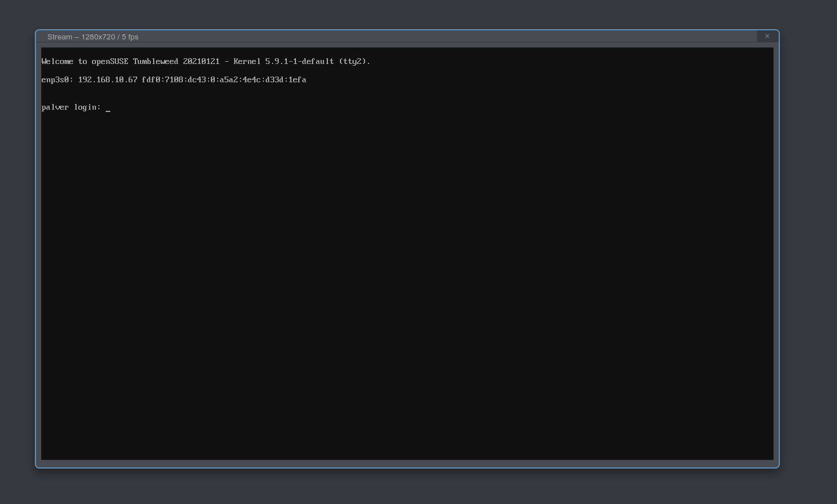The image size is (837, 504).
Task: Click the build number 20210121
Action: (x=201, y=62)
